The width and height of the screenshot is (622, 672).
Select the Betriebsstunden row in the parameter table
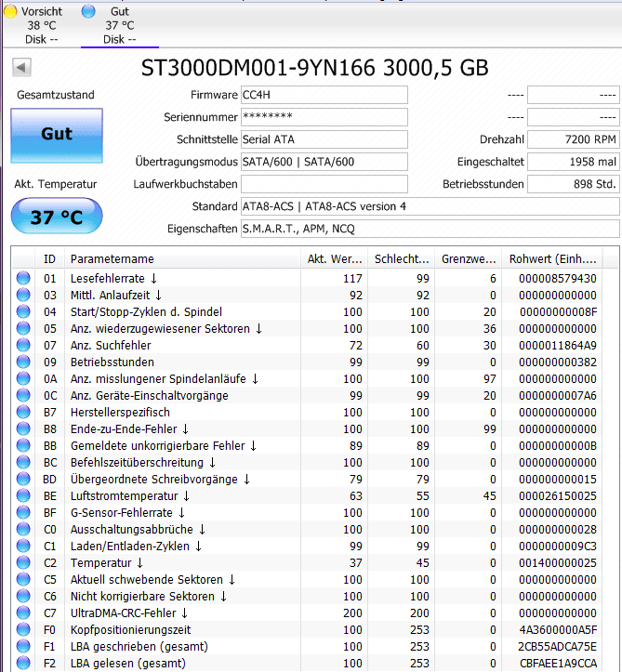(307, 362)
